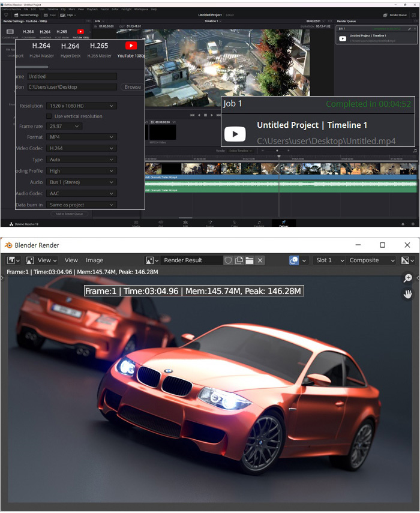Open the Media page in Resolve
The height and width of the screenshot is (513, 420).
click(x=136, y=224)
